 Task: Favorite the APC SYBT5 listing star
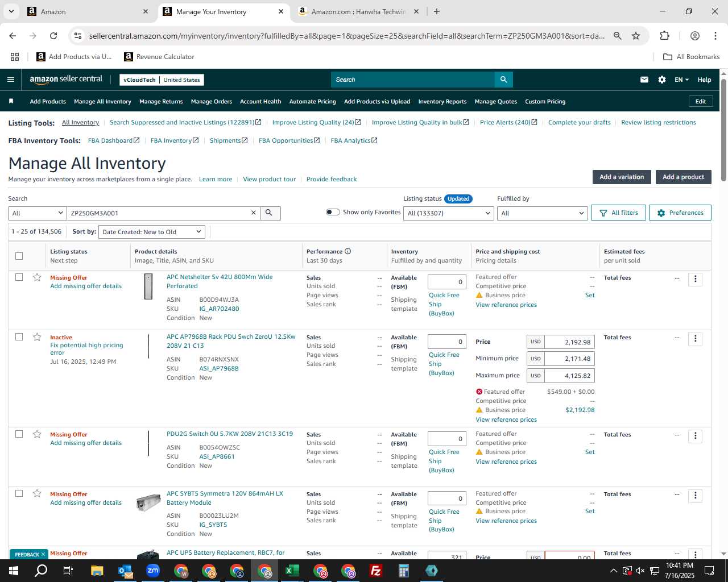pyautogui.click(x=37, y=493)
